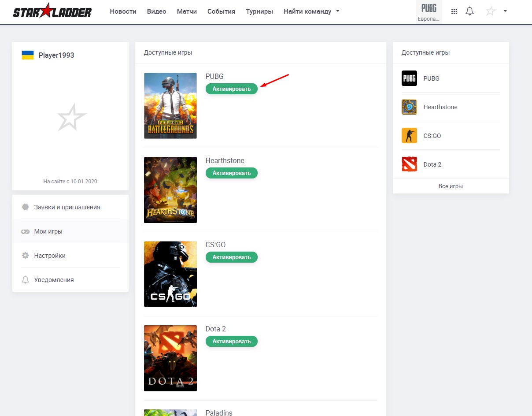Go to the Новости menu item
This screenshot has width=532, height=416.
123,11
